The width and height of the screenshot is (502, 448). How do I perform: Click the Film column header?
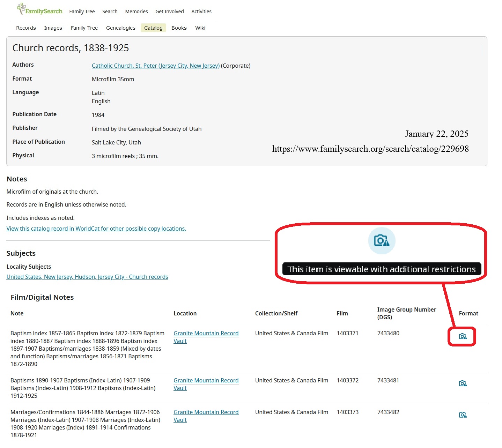342,313
